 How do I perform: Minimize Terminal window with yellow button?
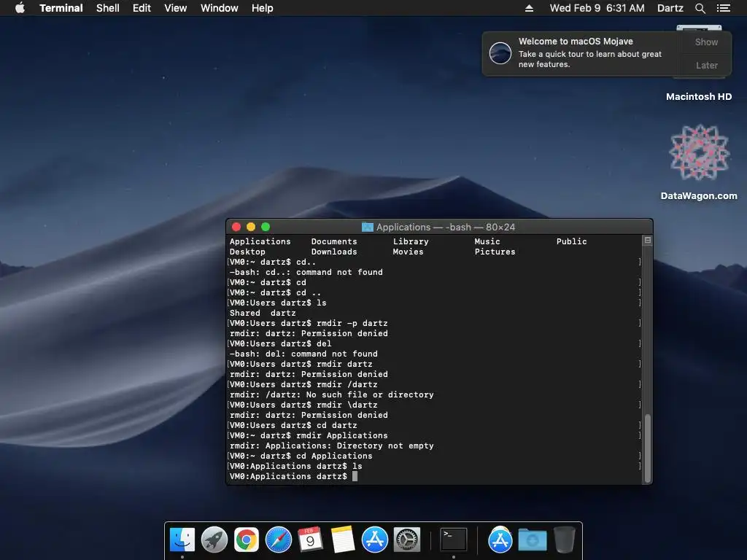pyautogui.click(x=251, y=227)
